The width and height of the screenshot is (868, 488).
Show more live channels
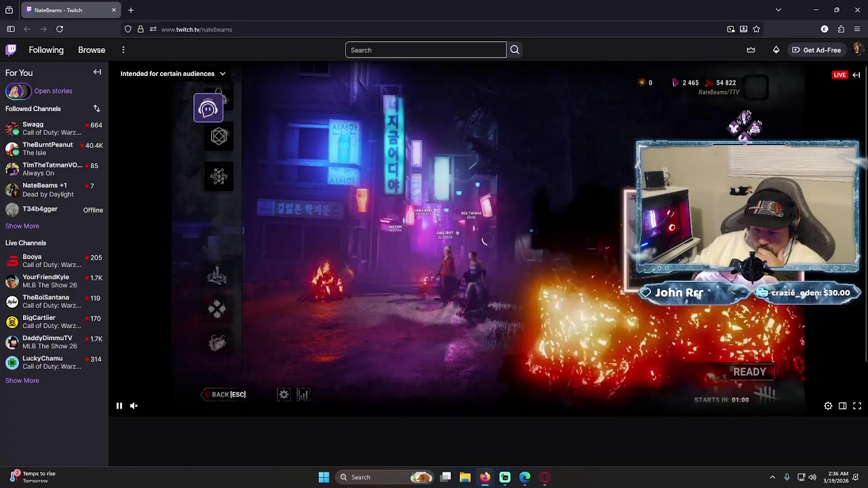22,380
